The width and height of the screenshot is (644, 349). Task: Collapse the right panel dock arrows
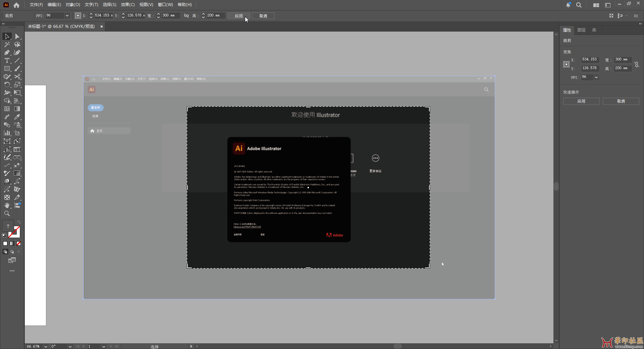(x=640, y=23)
